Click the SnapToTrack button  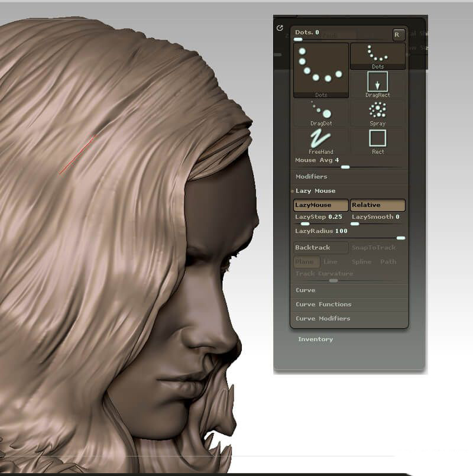pyautogui.click(x=377, y=248)
